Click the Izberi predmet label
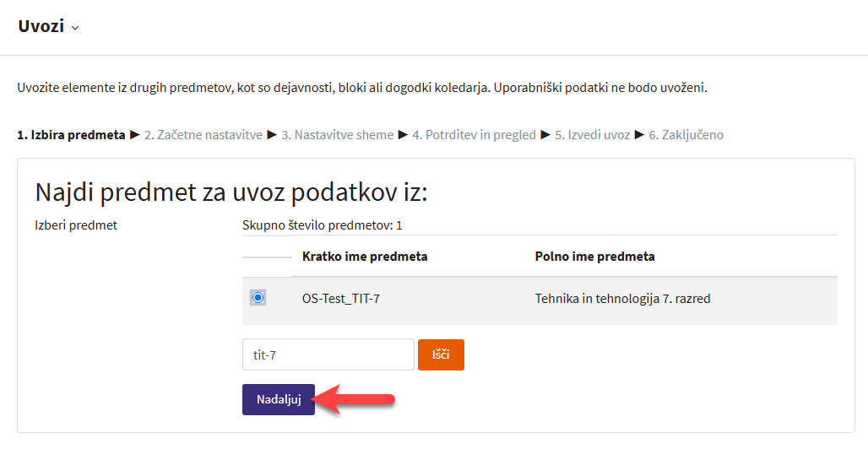 click(76, 225)
